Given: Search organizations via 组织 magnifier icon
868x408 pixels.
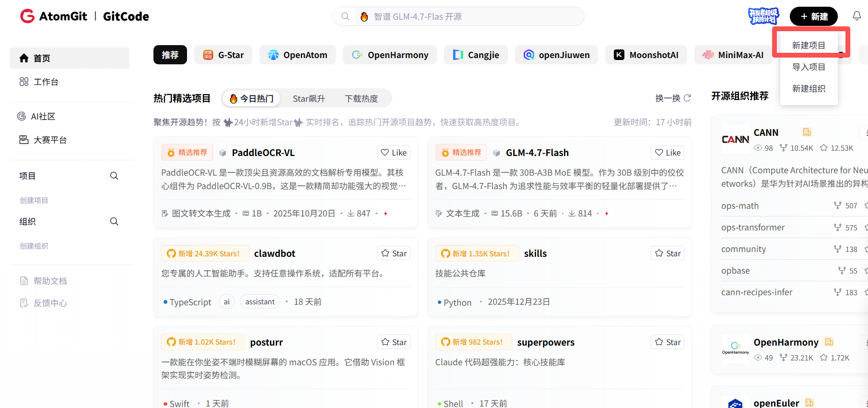Looking at the screenshot, I should point(114,221).
